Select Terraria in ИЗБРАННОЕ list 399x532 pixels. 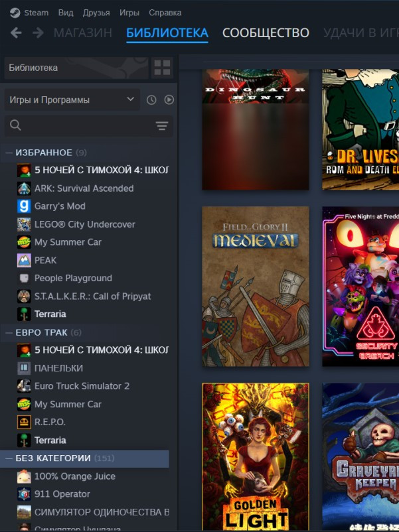click(x=50, y=314)
